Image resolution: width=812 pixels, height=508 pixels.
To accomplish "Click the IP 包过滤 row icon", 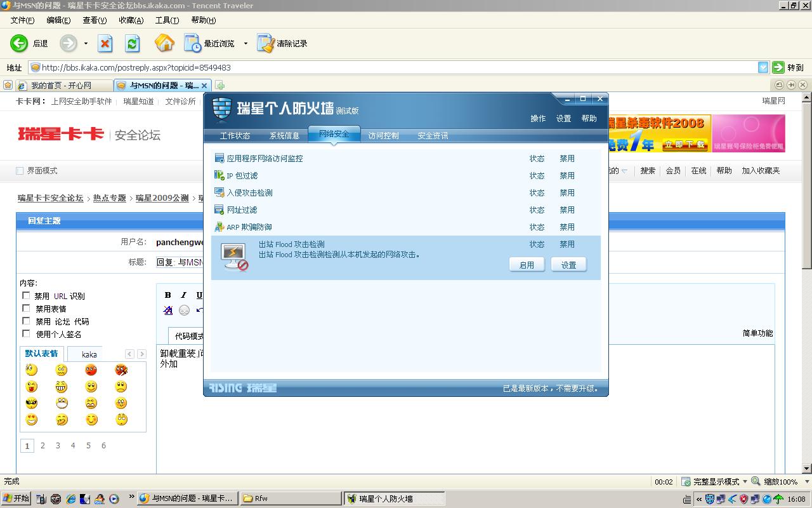I will point(219,175).
